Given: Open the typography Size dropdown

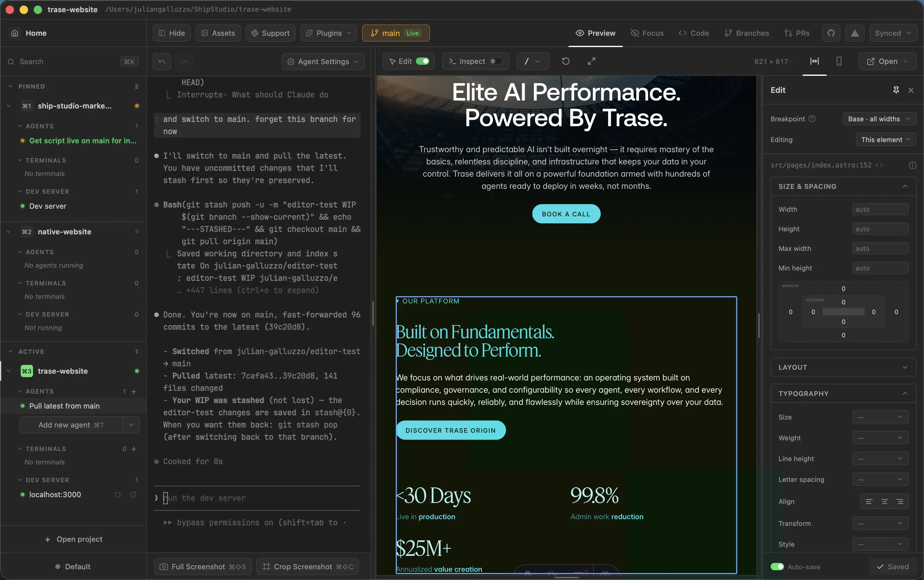Looking at the screenshot, I should tap(880, 417).
